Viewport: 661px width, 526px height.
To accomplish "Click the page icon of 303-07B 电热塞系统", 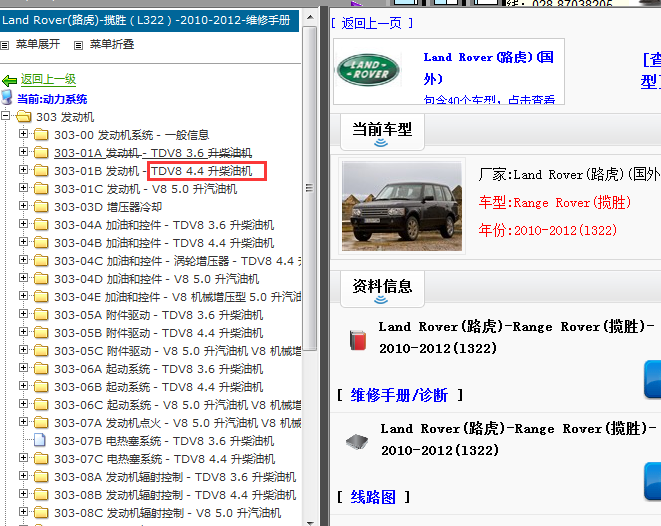I will pyautogui.click(x=40, y=440).
